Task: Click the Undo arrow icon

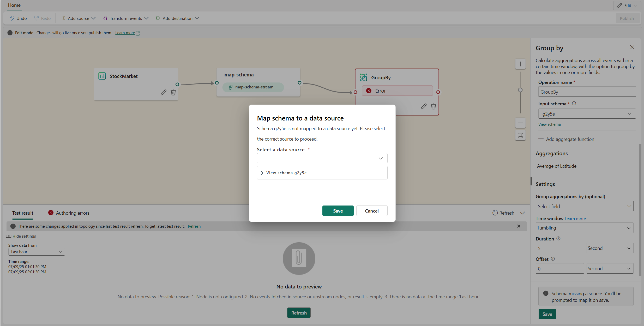Action: click(x=12, y=18)
